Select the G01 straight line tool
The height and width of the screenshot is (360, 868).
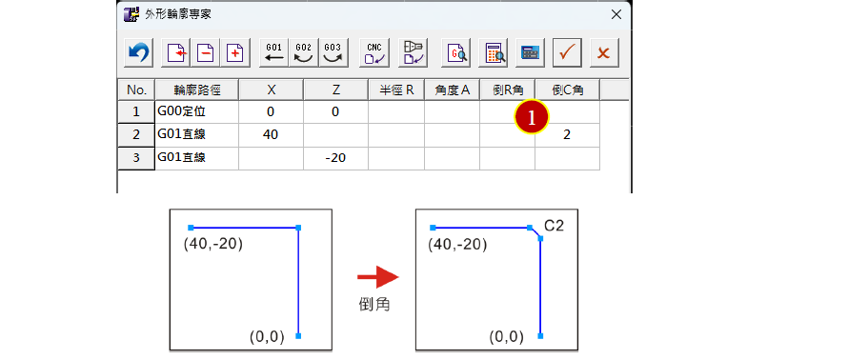(274, 53)
